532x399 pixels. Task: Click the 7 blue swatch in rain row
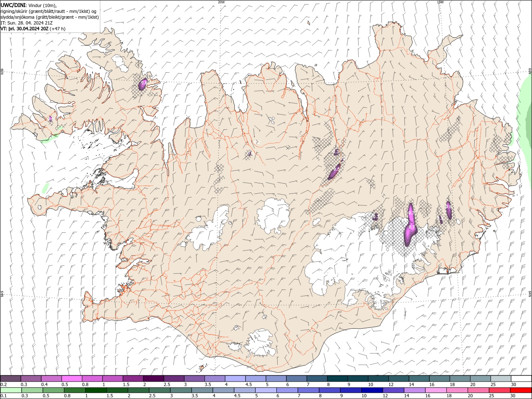[308, 390]
